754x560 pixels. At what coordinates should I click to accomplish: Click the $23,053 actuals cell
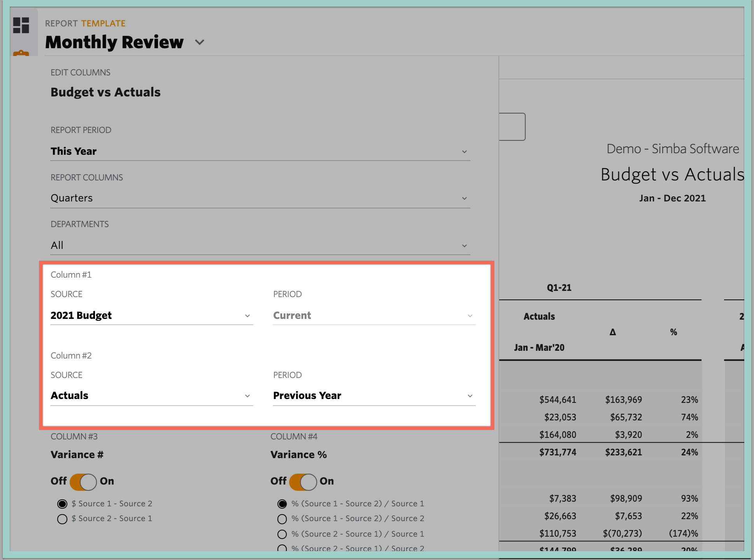[x=560, y=417]
